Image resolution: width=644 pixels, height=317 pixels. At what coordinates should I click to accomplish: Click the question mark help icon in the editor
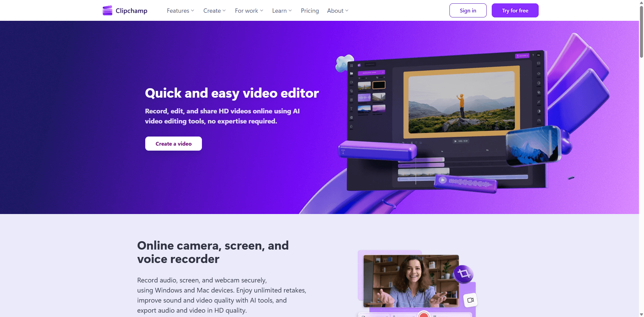pyautogui.click(x=533, y=55)
